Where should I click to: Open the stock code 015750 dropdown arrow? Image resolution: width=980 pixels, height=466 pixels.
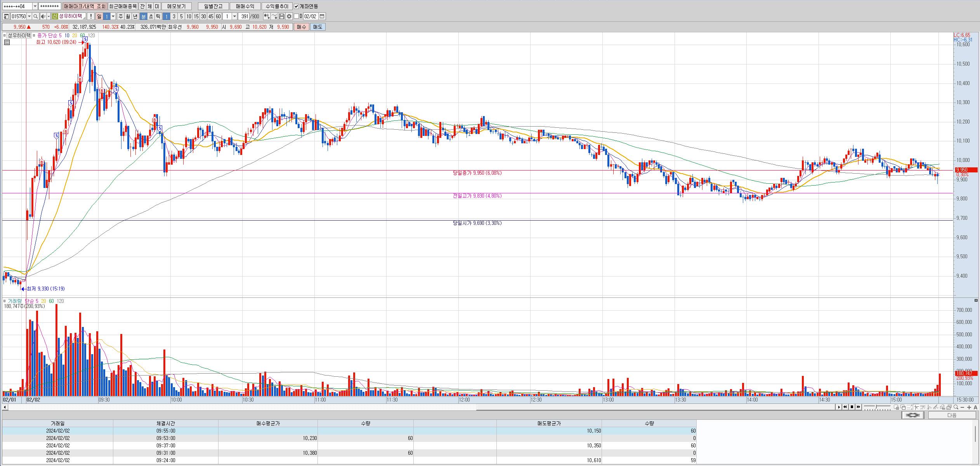point(29,16)
